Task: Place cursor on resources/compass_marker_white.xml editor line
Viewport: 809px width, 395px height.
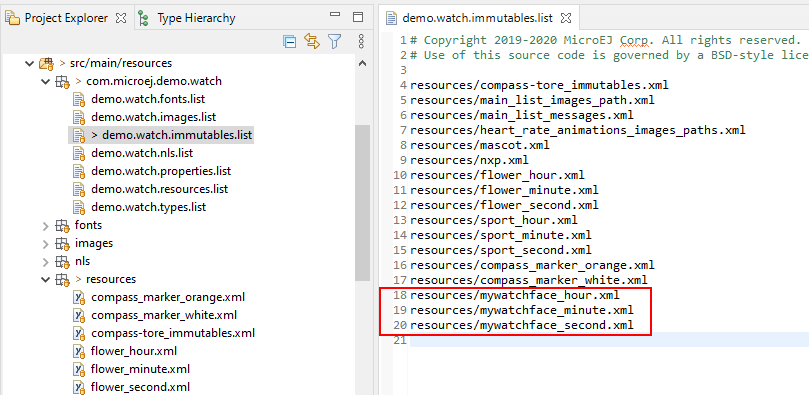Action: pyautogui.click(x=529, y=281)
